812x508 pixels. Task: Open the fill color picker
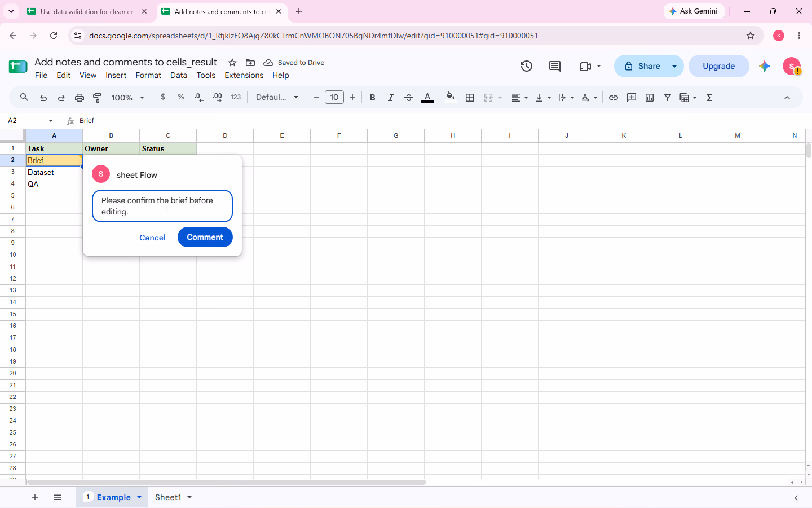coord(451,97)
